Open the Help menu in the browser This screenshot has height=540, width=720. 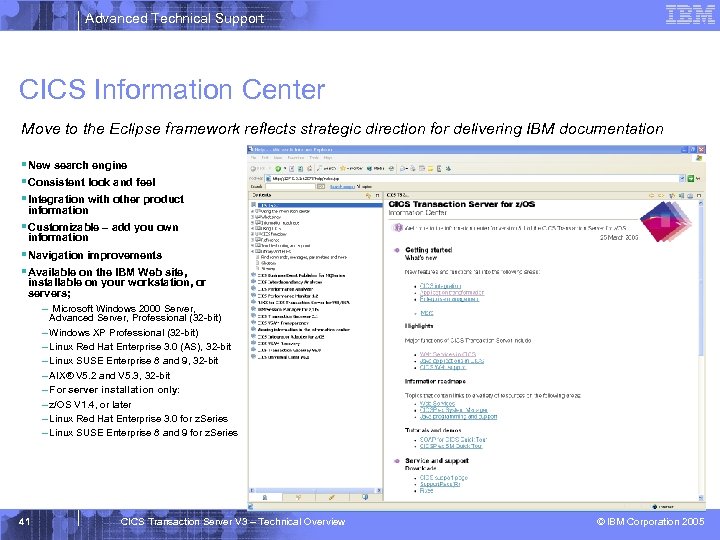coord(327,158)
